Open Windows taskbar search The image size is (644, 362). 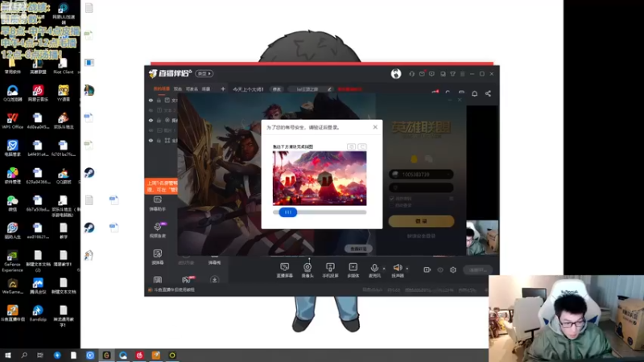coord(24,355)
